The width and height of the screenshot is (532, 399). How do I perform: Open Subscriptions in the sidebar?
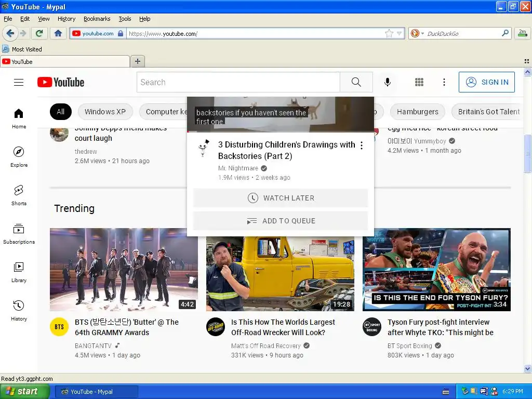(x=19, y=234)
